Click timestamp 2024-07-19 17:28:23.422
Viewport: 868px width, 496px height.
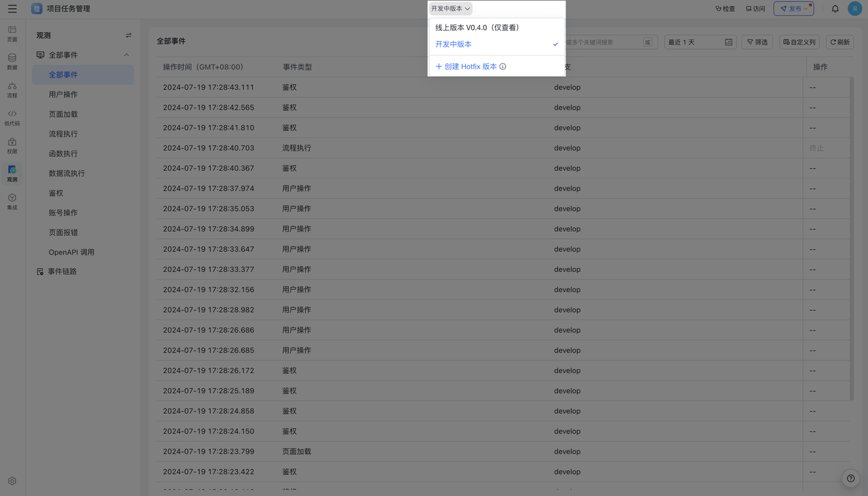208,472
